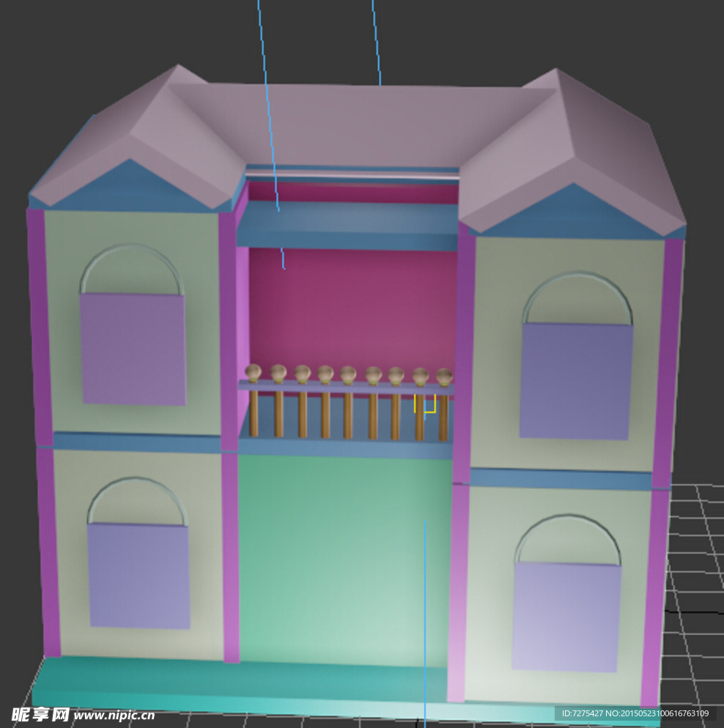Viewport: 724px width, 728px height.
Task: Click the www.nipic.cn watermark link
Action: [x=114, y=715]
